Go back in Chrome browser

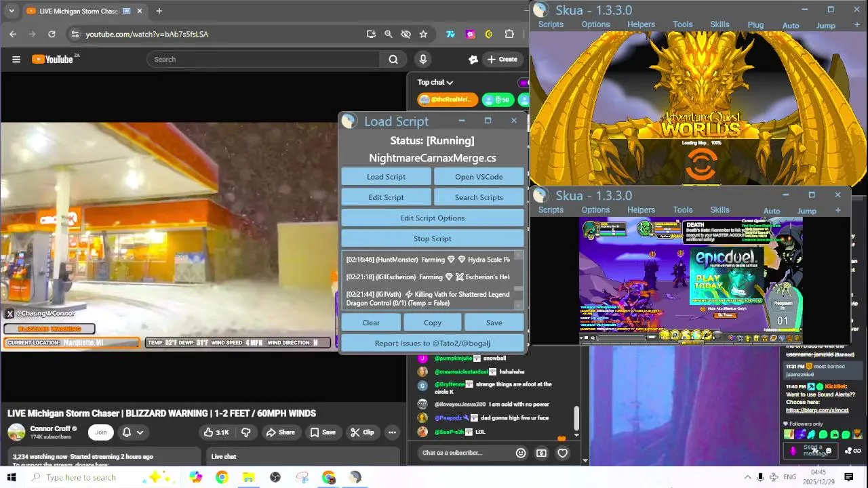pyautogui.click(x=13, y=34)
